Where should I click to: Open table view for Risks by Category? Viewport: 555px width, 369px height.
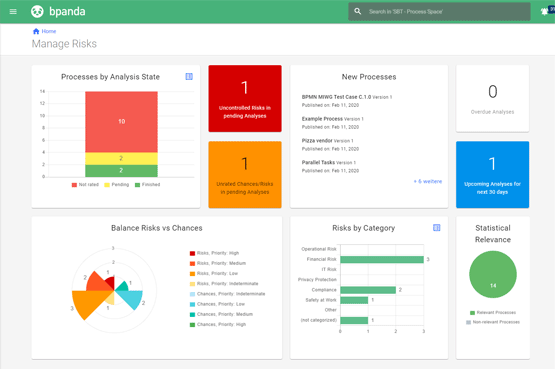click(x=436, y=227)
